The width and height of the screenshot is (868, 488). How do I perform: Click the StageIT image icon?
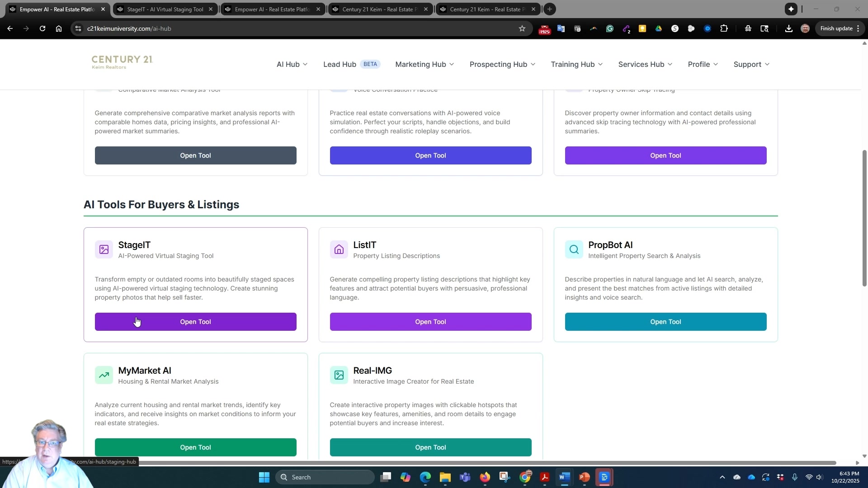[x=104, y=249]
